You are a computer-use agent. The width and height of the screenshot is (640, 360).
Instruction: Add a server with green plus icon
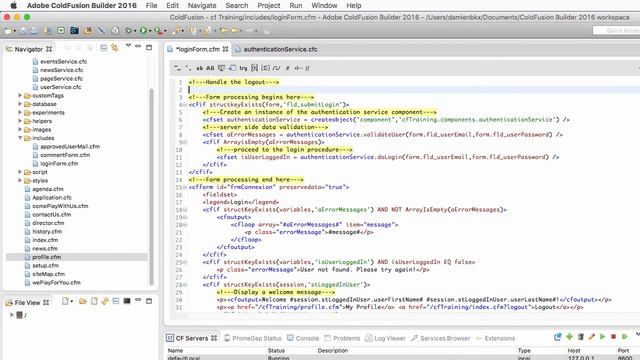coord(569,337)
